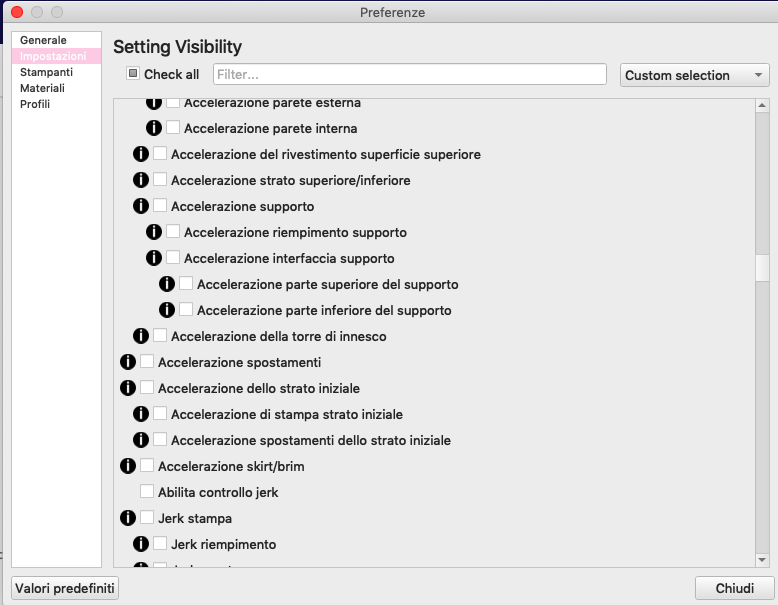778x605 pixels.
Task: Click info icon beside Accelerazione parete interna
Action: point(154,128)
